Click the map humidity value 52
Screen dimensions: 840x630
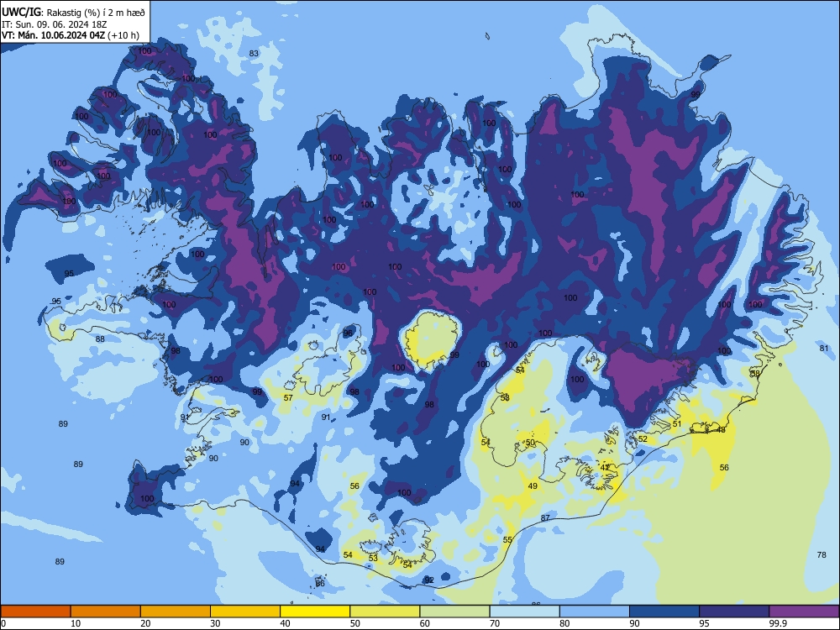pyautogui.click(x=643, y=438)
